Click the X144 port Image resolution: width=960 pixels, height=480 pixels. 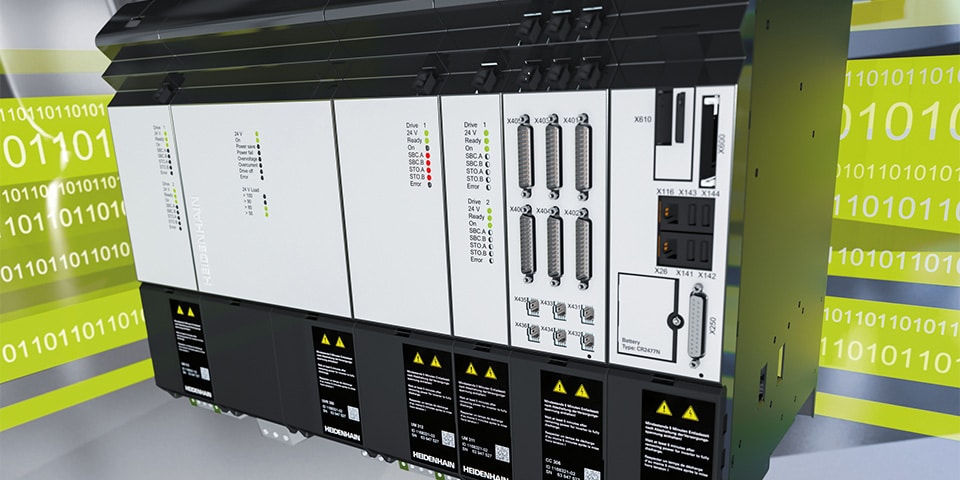coord(704,212)
